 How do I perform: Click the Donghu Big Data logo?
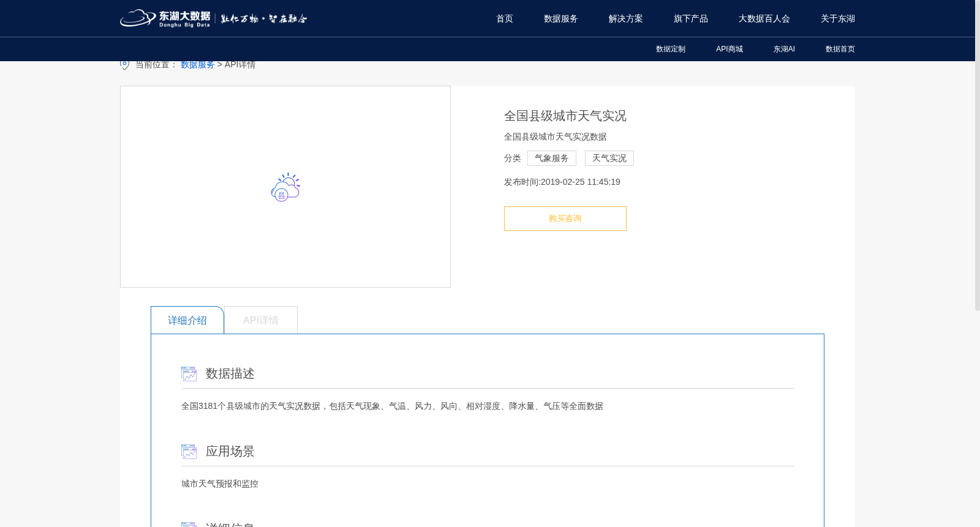click(165, 18)
